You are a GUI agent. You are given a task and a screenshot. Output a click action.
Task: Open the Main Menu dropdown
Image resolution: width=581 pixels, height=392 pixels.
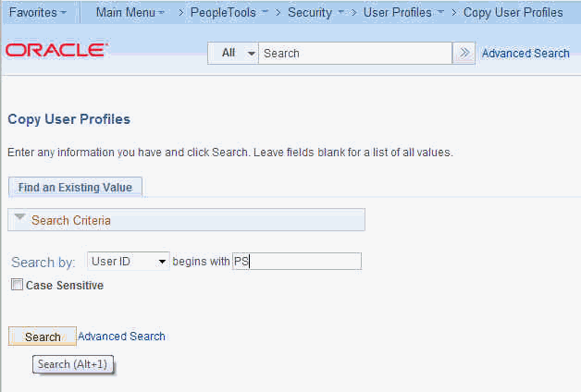130,13
